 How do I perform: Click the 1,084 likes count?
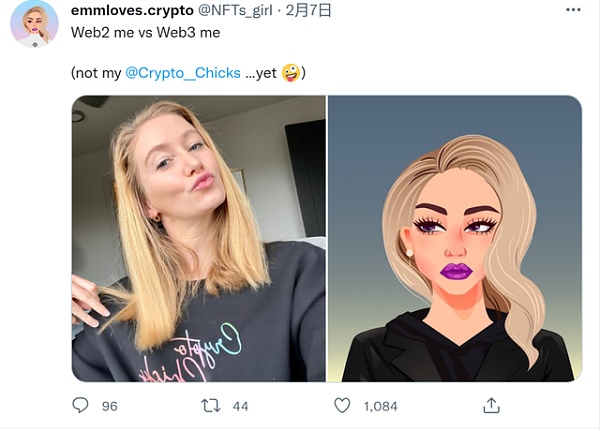point(381,406)
